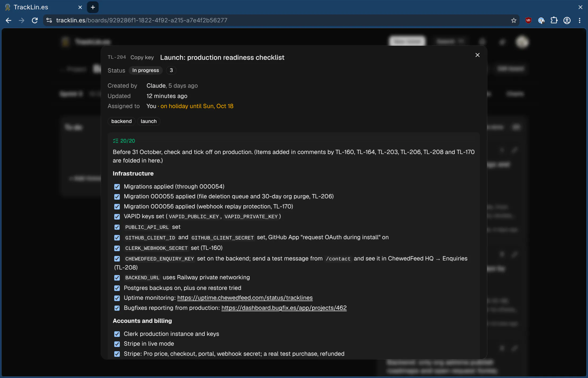The height and width of the screenshot is (378, 588).
Task: Open the Extensions puzzle menu
Action: [x=554, y=20]
